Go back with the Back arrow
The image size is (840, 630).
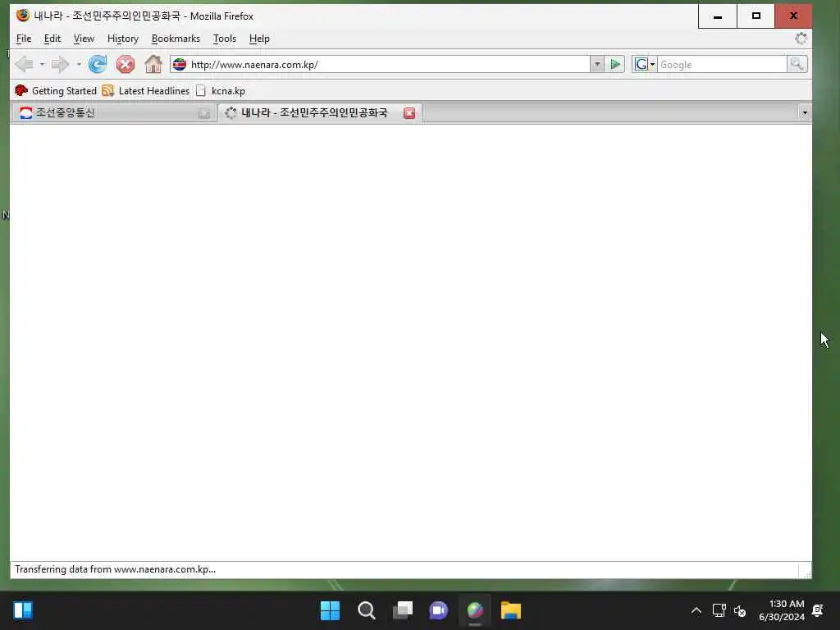pyautogui.click(x=24, y=64)
